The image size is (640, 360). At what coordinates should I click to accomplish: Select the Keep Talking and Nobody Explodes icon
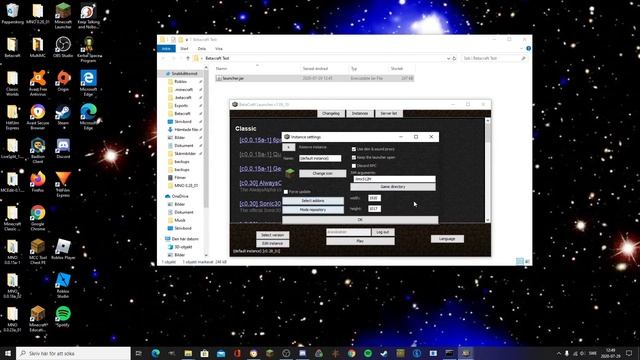(89, 16)
